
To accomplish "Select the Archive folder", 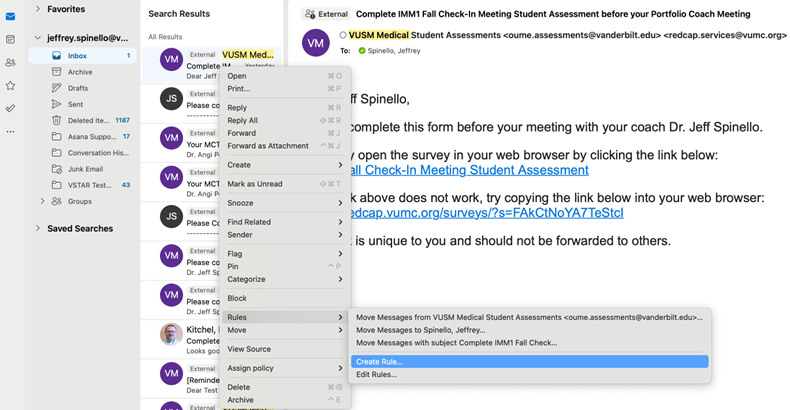I will [82, 72].
